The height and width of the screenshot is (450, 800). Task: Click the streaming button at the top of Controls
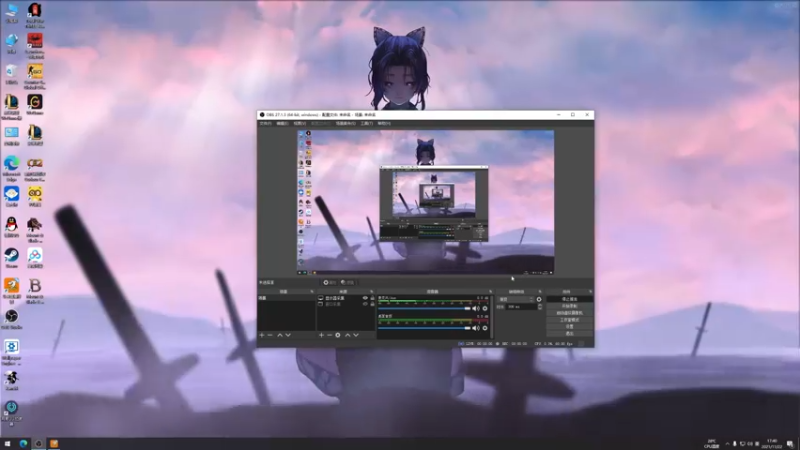point(569,299)
